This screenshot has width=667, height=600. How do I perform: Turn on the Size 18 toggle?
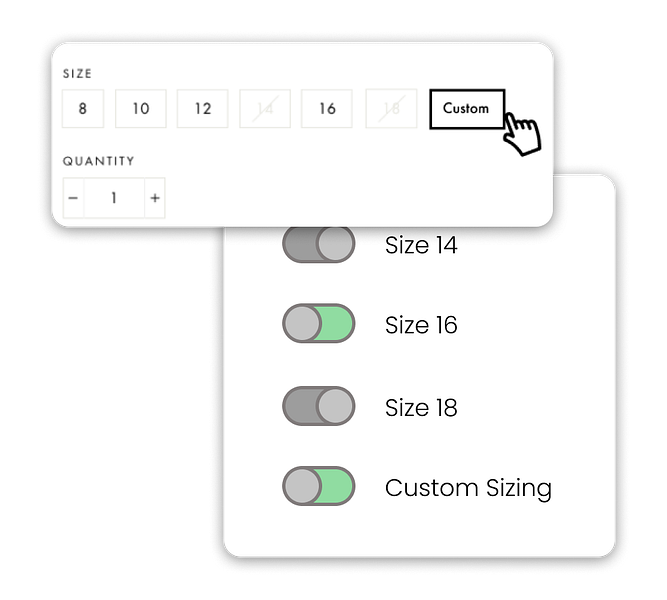pos(319,406)
